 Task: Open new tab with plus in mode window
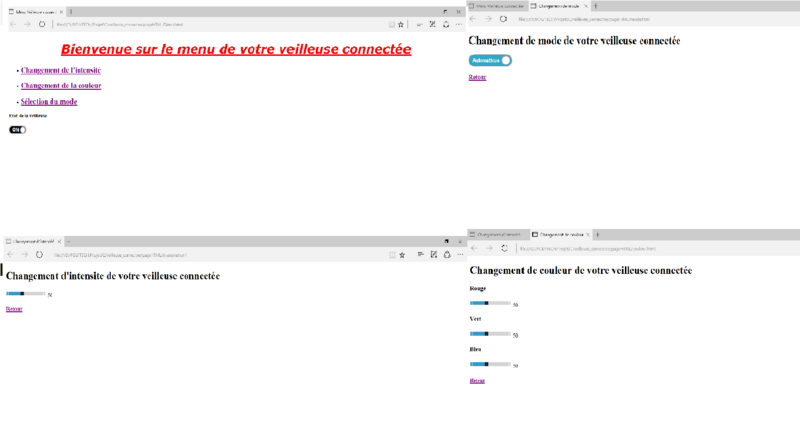pos(596,6)
